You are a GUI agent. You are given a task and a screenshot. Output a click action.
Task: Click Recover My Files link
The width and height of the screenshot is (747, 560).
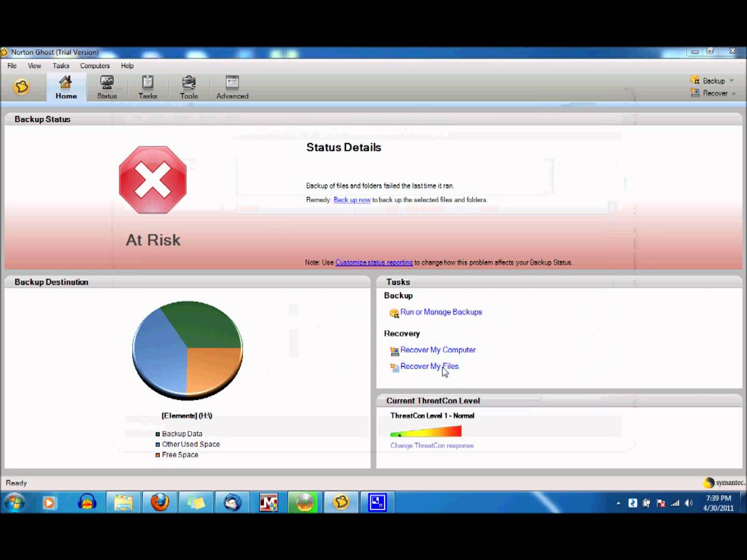pyautogui.click(x=430, y=366)
